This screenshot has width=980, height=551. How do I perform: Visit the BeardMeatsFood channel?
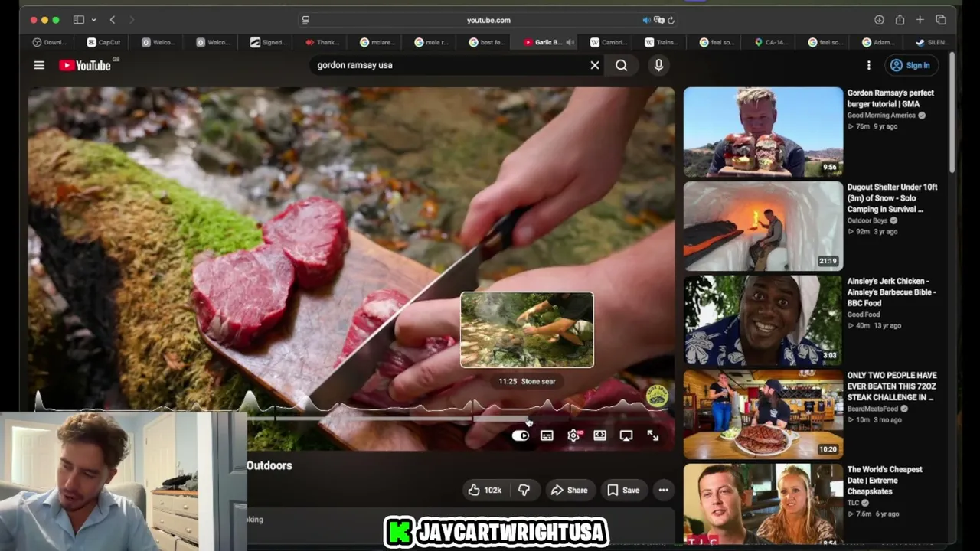tap(874, 409)
